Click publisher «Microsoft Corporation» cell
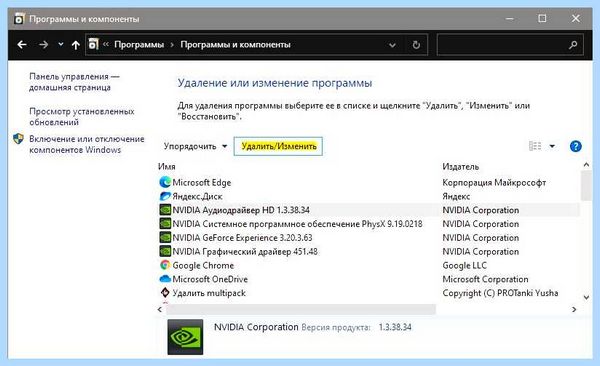 pos(485,279)
